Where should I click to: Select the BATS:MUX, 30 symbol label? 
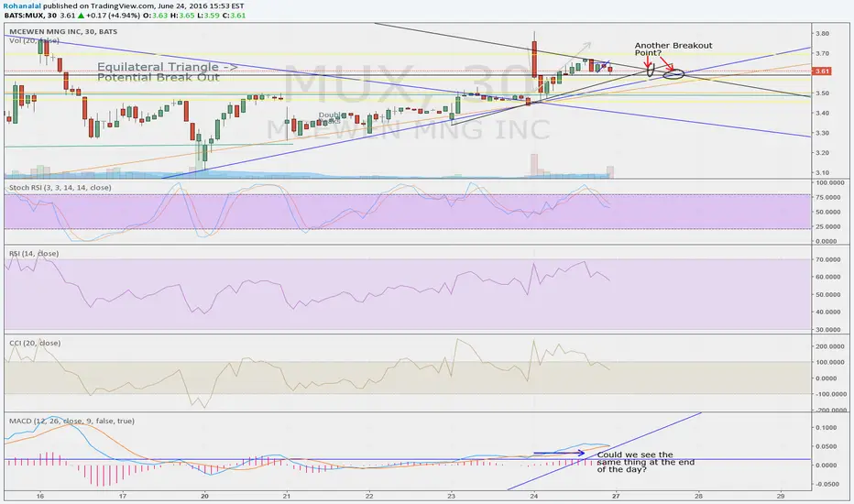[x=30, y=16]
